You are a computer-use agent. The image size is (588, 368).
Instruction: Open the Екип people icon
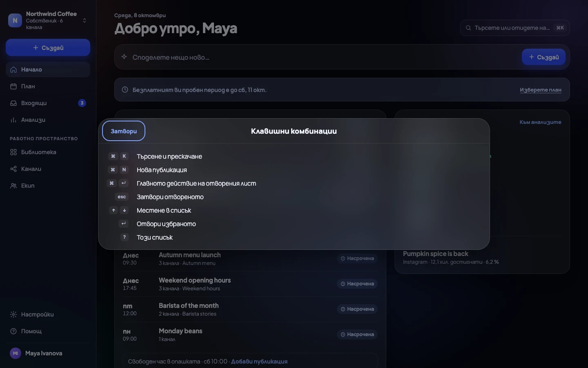point(13,186)
